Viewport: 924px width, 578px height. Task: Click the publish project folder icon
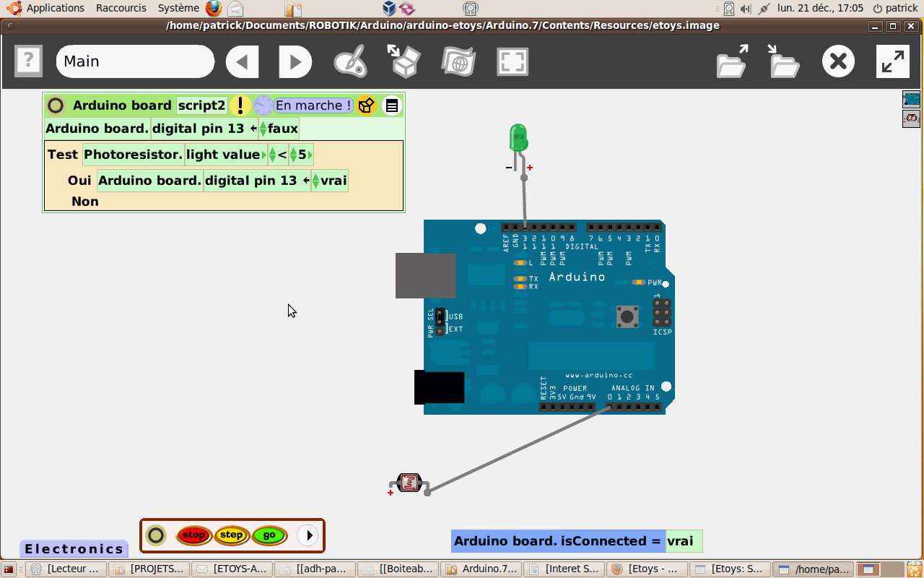[x=783, y=61]
